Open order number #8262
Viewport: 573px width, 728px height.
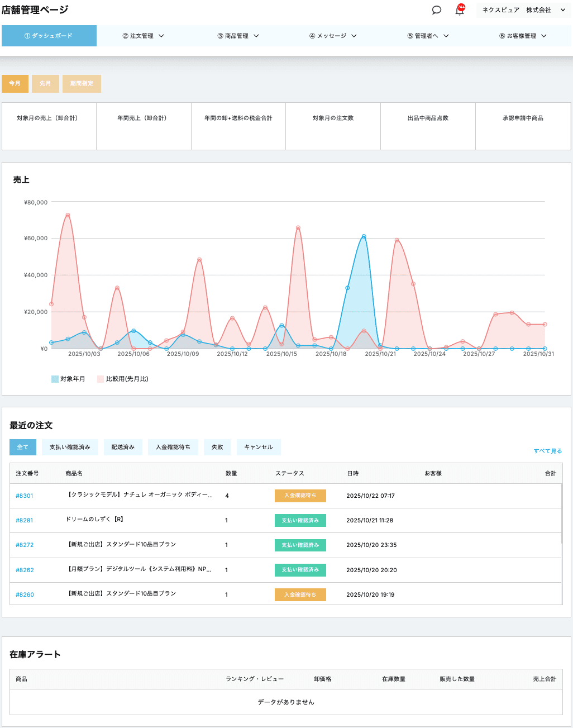click(25, 570)
